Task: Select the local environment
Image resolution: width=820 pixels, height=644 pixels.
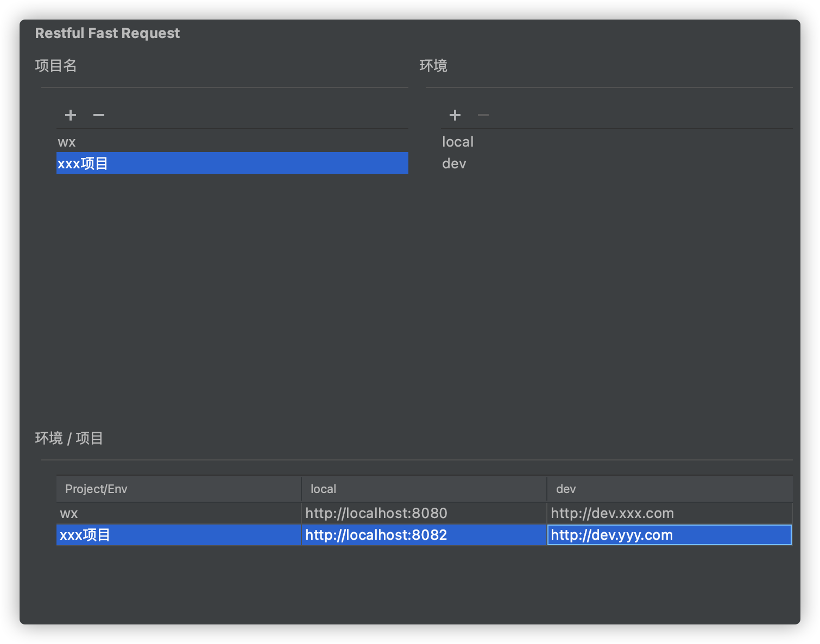Action: click(x=457, y=142)
